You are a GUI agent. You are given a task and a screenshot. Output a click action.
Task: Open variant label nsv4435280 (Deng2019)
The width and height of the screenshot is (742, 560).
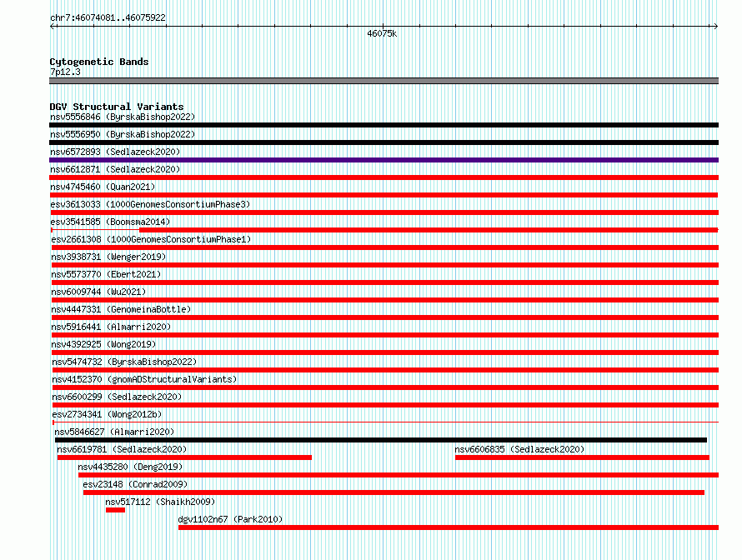tap(131, 467)
